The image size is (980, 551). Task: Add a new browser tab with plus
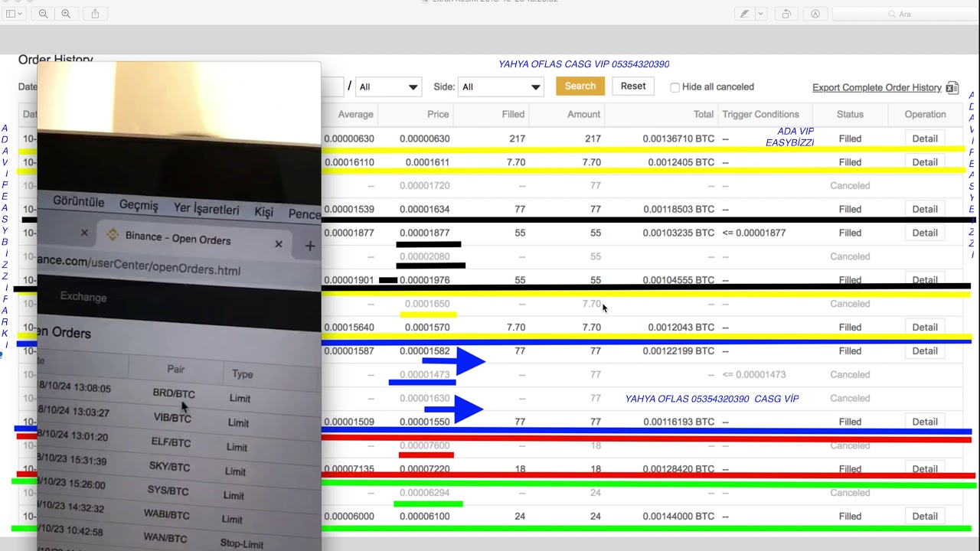(310, 246)
